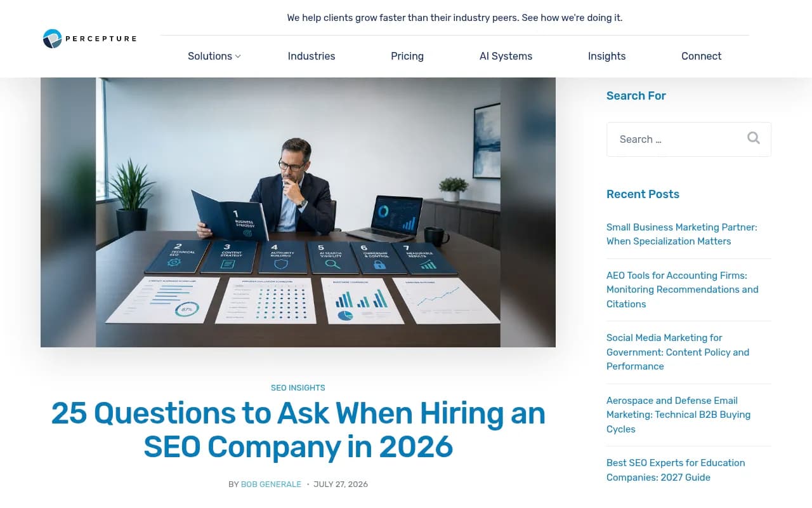The width and height of the screenshot is (812, 508).
Task: Open the SEO Insights category link
Action: (298, 387)
